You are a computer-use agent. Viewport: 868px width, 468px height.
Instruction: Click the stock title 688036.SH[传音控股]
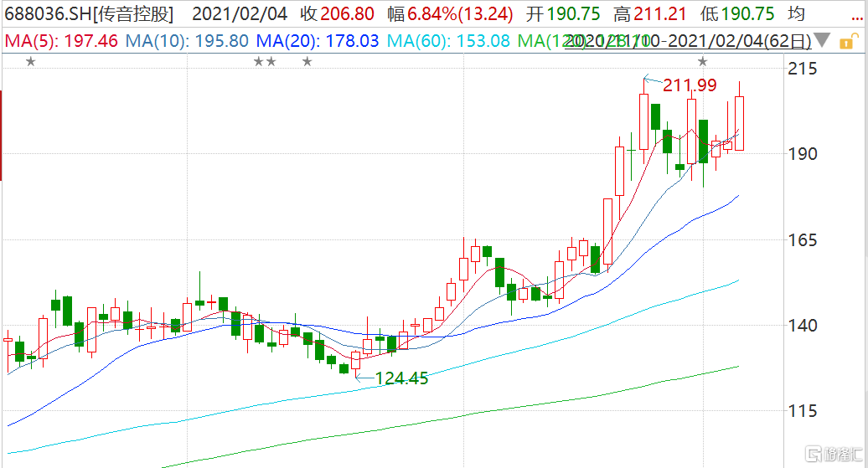(x=89, y=14)
